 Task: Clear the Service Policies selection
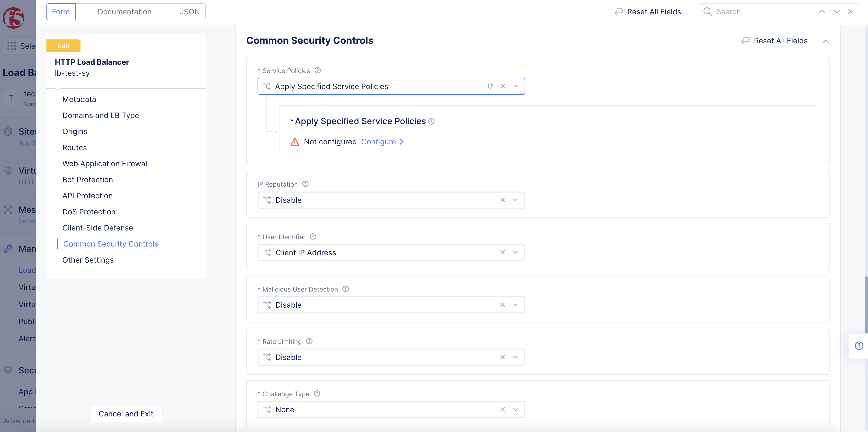click(503, 86)
